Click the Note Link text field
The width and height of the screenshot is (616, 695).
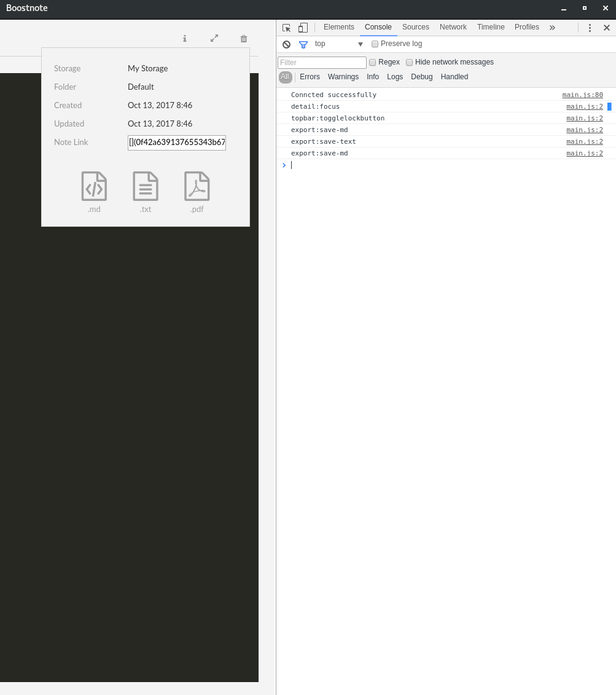pyautogui.click(x=177, y=143)
